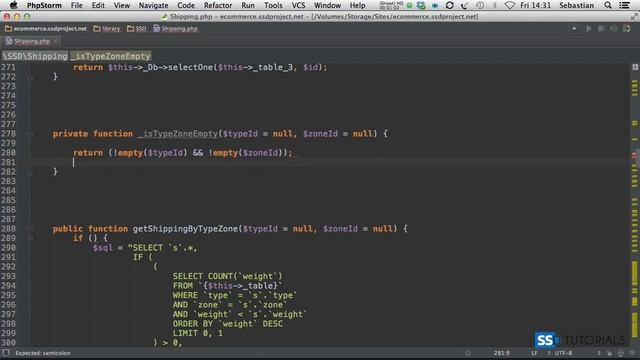The width and height of the screenshot is (640, 360).
Task: Click the Time Machine clock icon
Action: point(480,5)
